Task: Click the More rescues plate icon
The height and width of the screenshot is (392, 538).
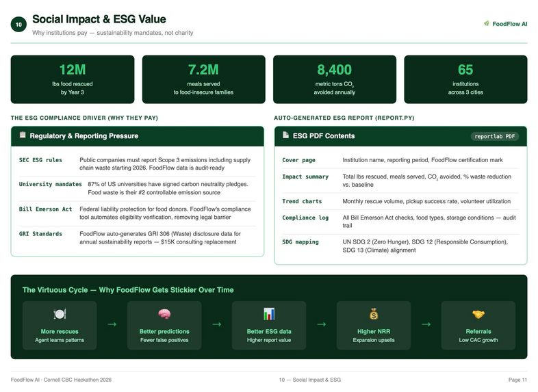Action: coord(60,313)
